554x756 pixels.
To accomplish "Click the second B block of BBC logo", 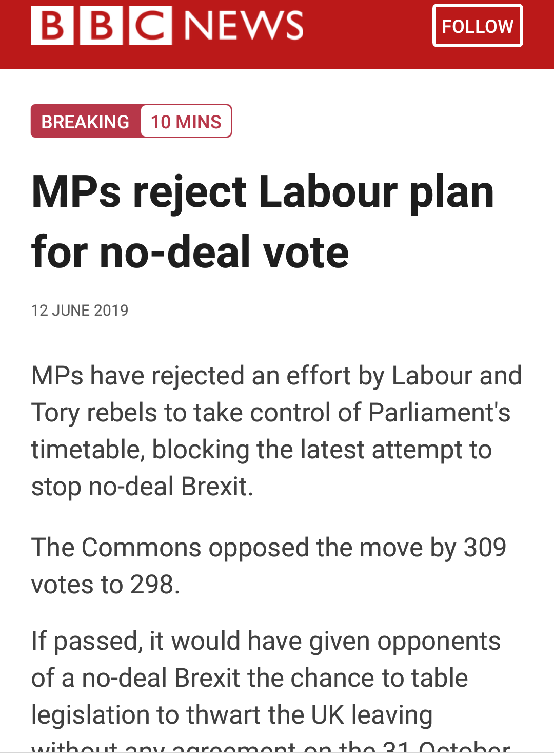I will (x=101, y=25).
